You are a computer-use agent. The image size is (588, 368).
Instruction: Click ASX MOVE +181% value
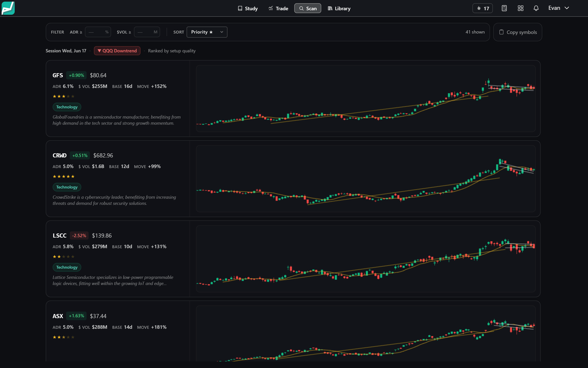point(159,327)
